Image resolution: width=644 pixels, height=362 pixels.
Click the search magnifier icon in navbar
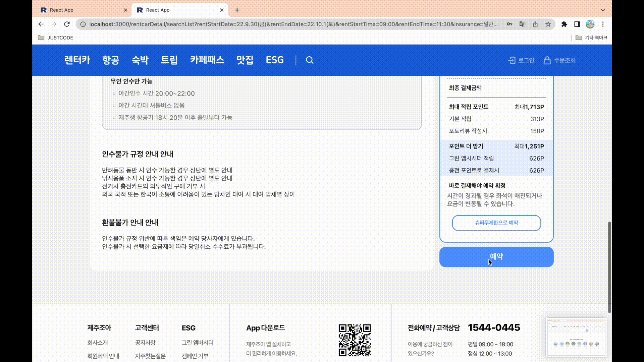[x=310, y=60]
